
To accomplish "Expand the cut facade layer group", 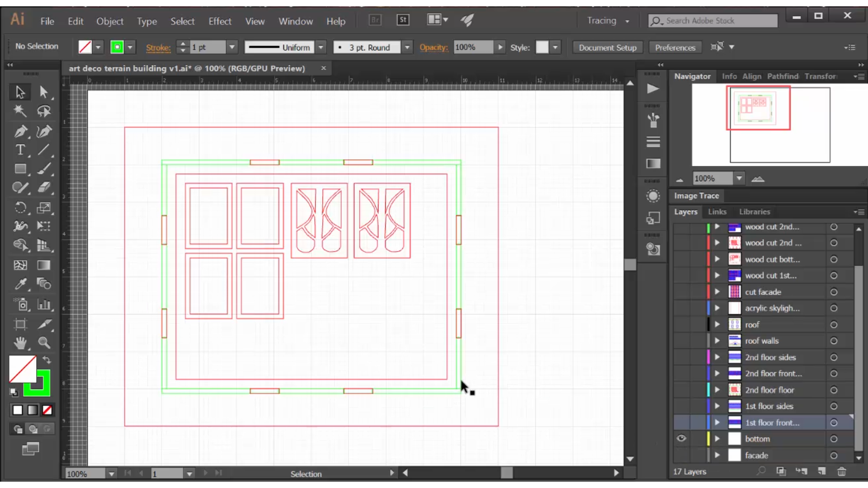I will pos(717,292).
